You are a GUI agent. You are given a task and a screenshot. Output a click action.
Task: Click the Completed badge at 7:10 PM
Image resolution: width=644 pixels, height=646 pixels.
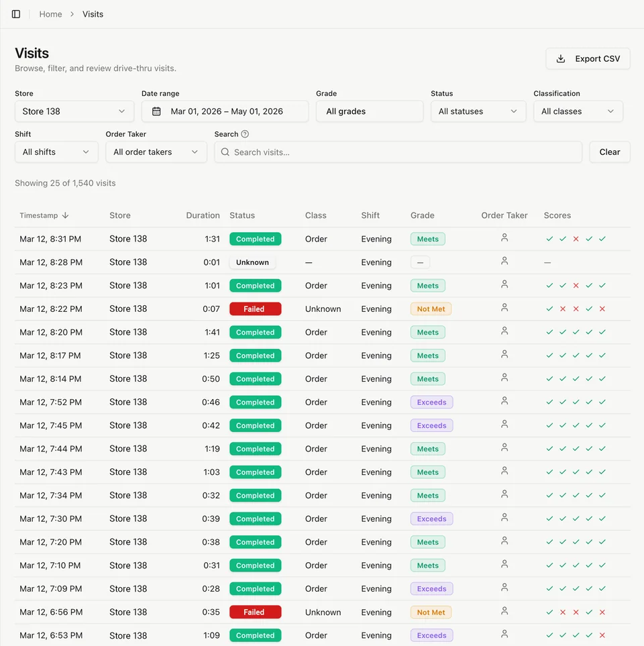click(x=256, y=566)
